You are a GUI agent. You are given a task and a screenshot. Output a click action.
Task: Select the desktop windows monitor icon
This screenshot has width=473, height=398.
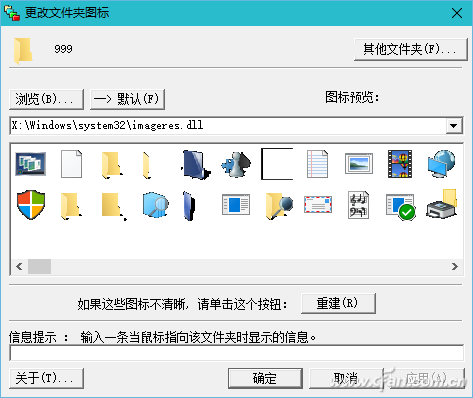point(31,164)
